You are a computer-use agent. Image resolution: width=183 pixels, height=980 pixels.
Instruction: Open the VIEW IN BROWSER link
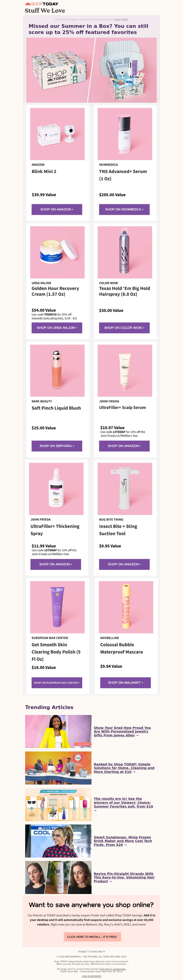point(91,976)
